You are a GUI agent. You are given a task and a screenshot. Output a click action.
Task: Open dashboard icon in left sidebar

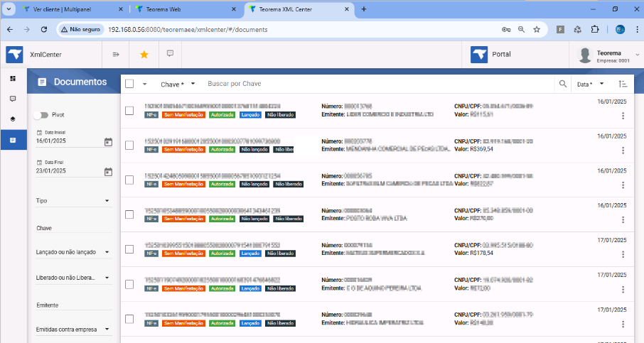[13, 78]
